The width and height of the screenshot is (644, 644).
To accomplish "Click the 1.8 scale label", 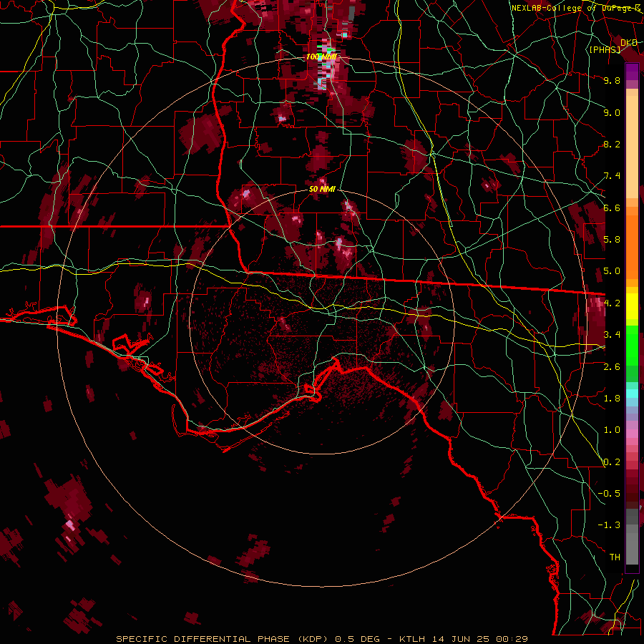I will point(612,399).
